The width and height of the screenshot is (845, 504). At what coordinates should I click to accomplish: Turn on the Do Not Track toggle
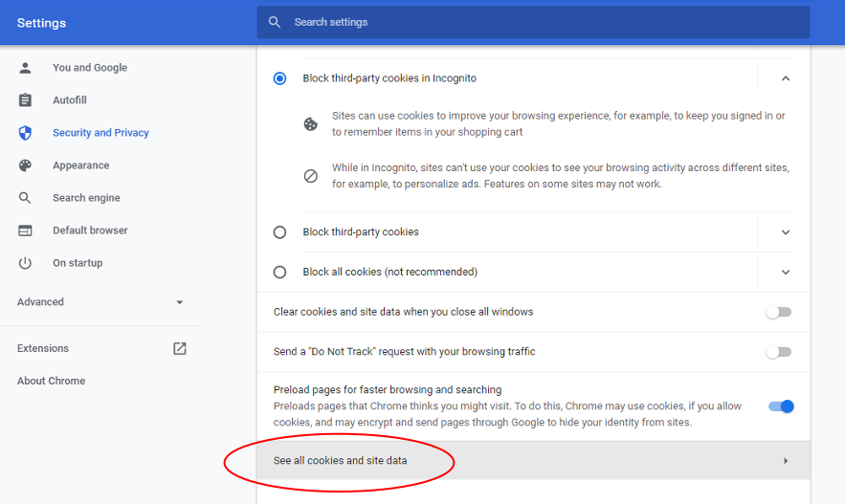779,352
